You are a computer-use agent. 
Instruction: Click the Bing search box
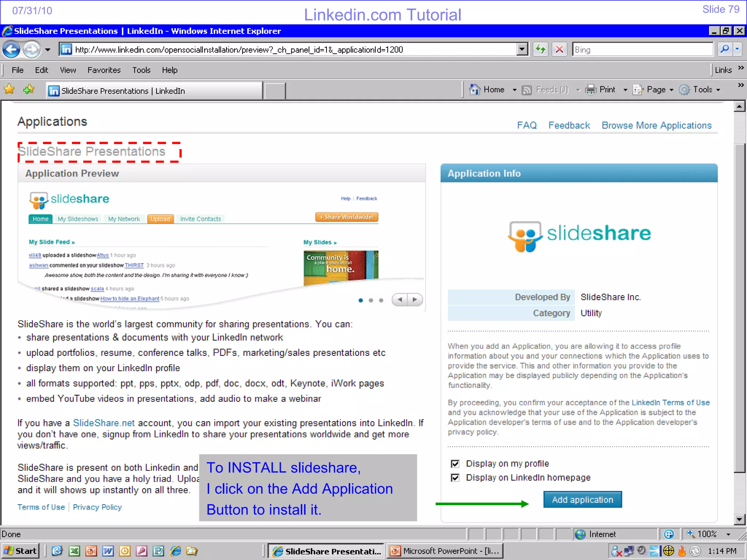click(643, 50)
